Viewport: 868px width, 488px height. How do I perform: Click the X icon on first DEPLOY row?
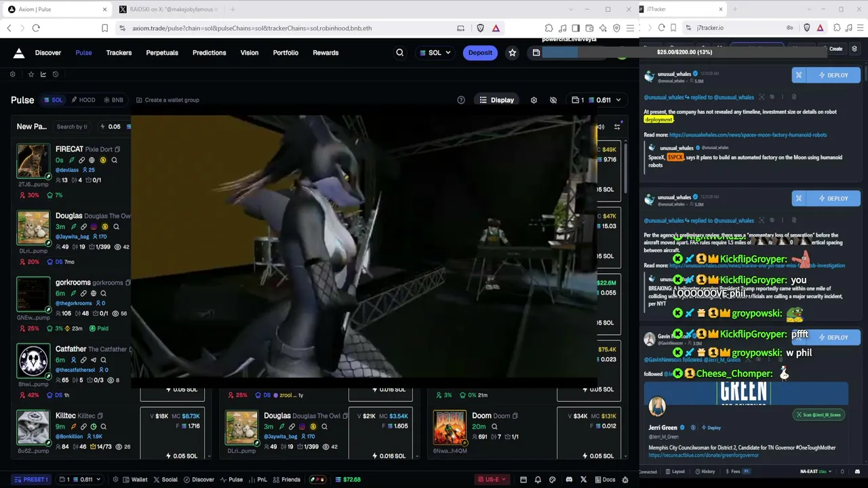[799, 75]
